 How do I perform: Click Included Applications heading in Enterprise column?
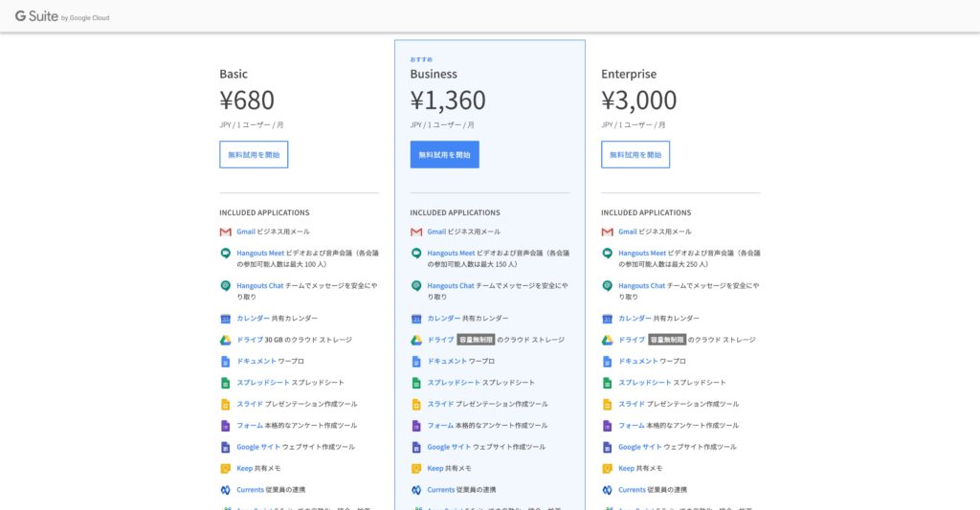(x=646, y=212)
